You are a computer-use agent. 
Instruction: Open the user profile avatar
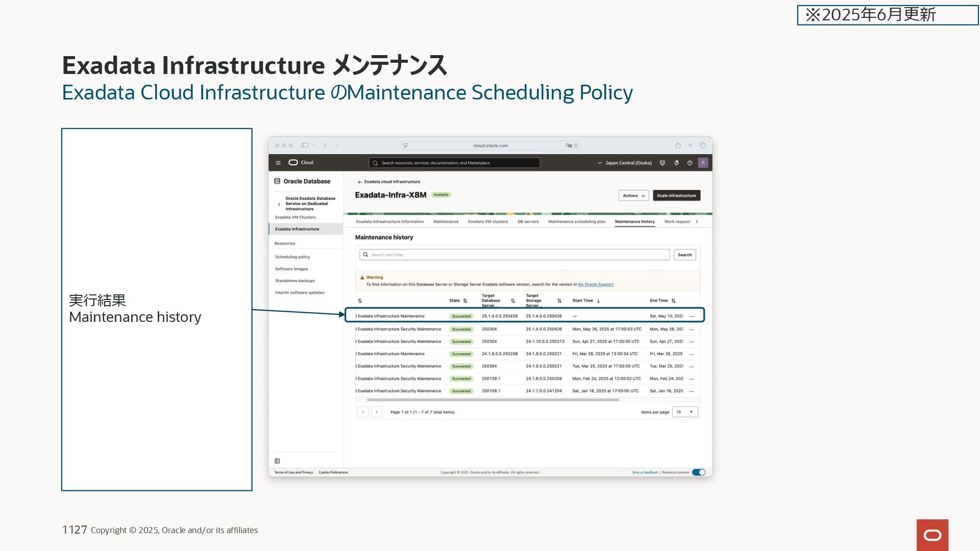703,163
